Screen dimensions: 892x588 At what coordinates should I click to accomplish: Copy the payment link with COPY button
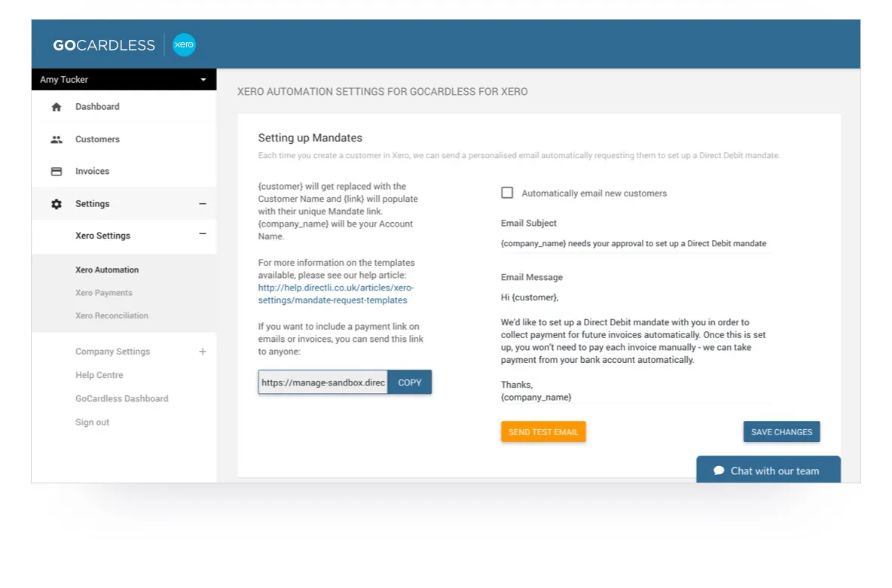[x=410, y=382]
